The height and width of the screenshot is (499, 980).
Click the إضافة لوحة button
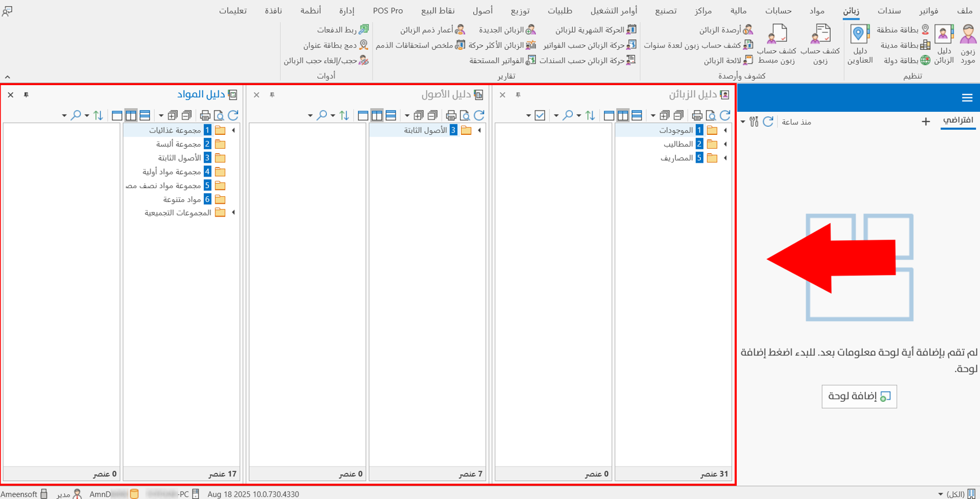tap(859, 397)
